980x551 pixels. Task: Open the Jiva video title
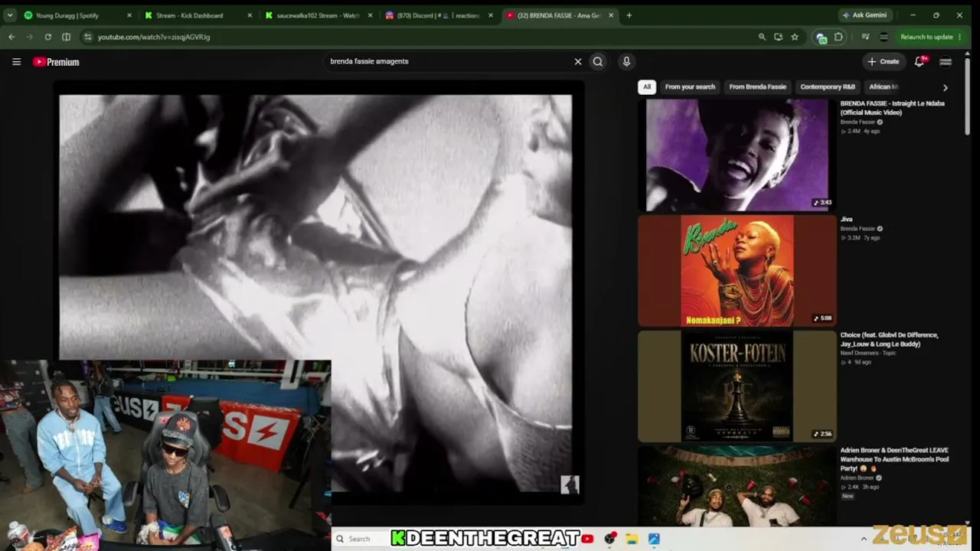pos(847,220)
